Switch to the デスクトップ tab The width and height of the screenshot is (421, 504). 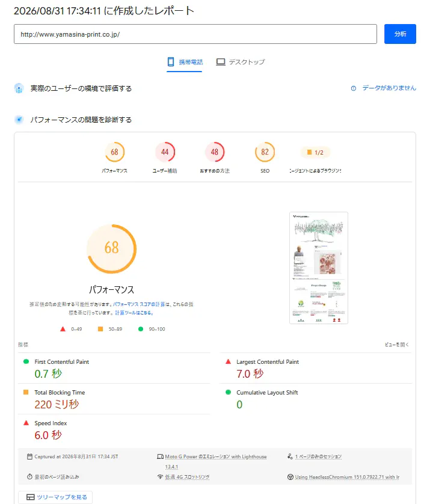coord(240,62)
